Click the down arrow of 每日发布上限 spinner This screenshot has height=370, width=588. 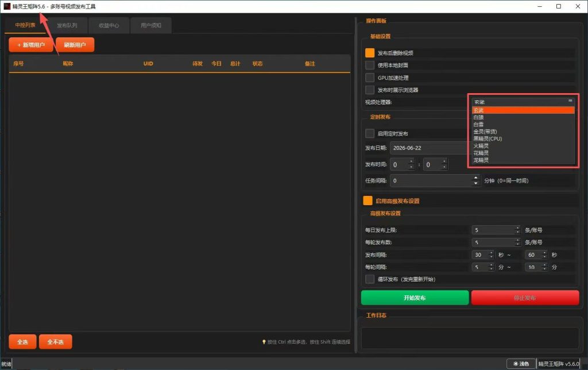coord(517,232)
